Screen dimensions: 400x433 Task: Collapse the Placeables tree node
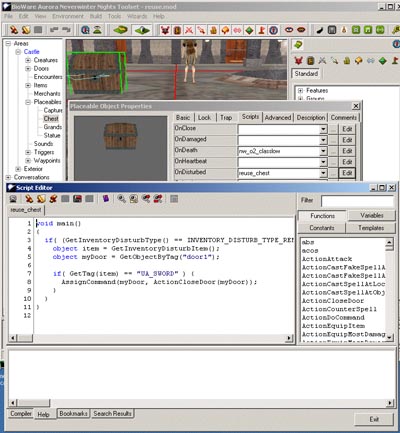point(28,102)
